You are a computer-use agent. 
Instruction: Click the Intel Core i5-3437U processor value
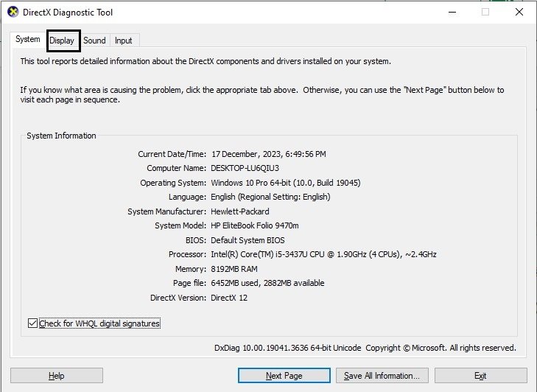point(323,255)
